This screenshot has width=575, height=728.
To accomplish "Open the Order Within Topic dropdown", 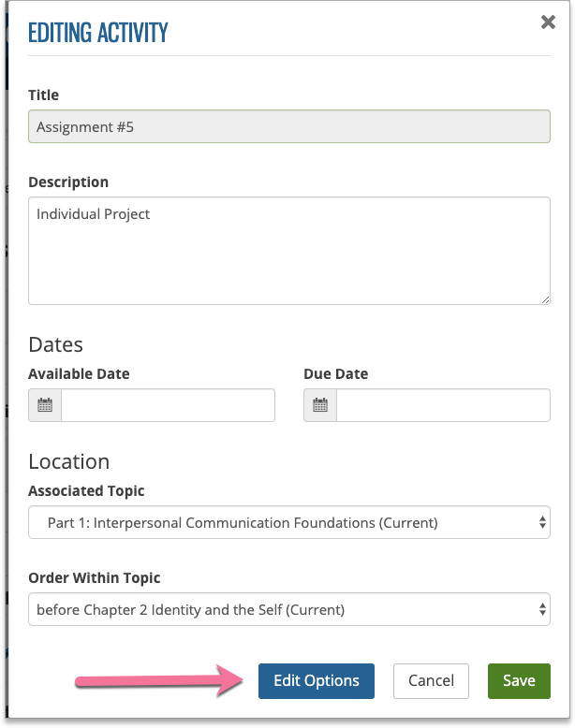I will 288,610.
